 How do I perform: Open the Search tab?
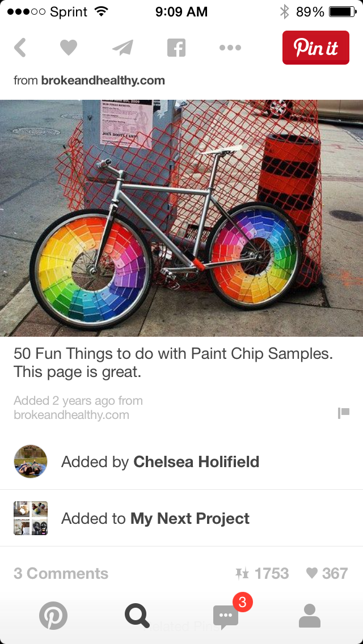click(137, 616)
